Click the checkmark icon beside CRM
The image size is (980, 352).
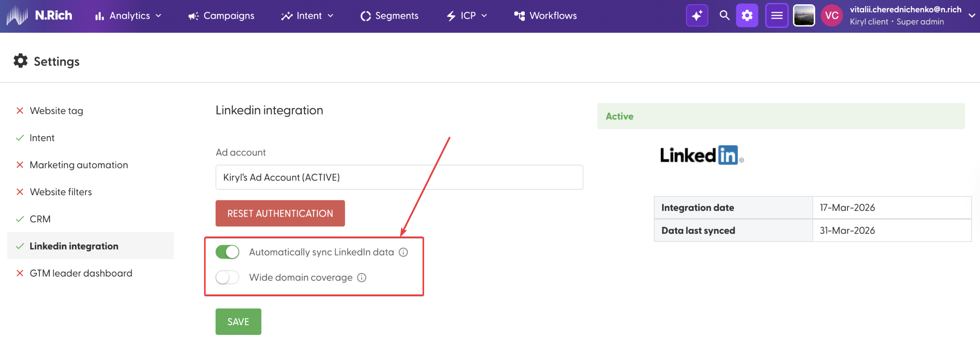(20, 219)
